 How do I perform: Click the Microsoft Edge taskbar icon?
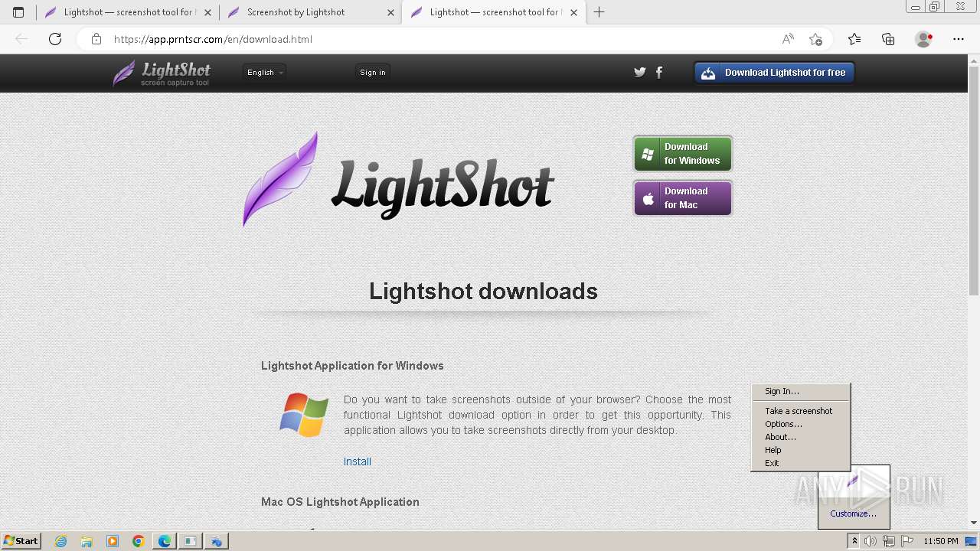165,541
